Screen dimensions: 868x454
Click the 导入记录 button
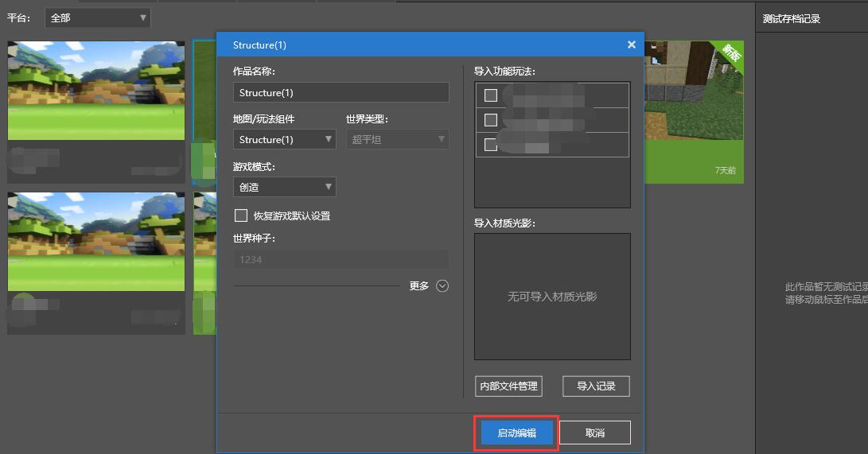(596, 386)
